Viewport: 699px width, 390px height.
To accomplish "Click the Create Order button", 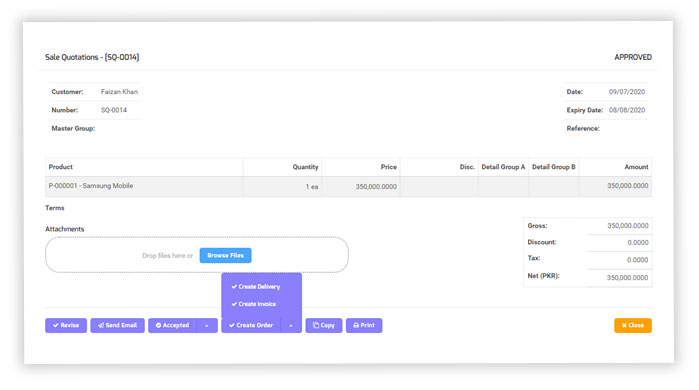I will click(x=251, y=325).
